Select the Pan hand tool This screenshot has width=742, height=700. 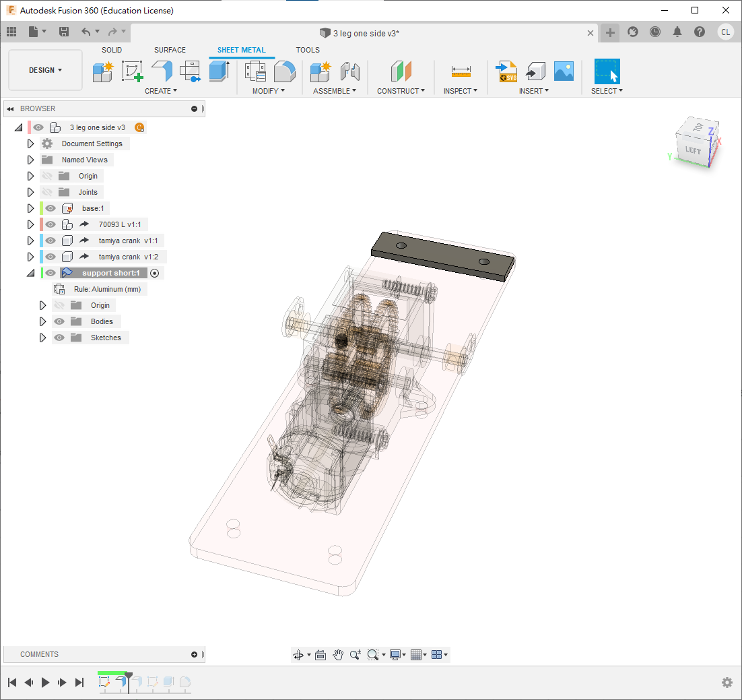(x=338, y=655)
